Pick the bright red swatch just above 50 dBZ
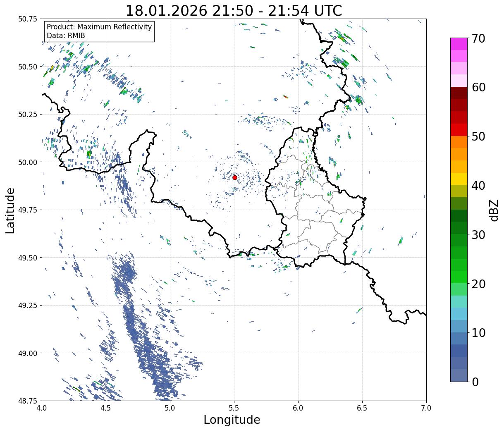This screenshot has width=504, height=430. 459,130
